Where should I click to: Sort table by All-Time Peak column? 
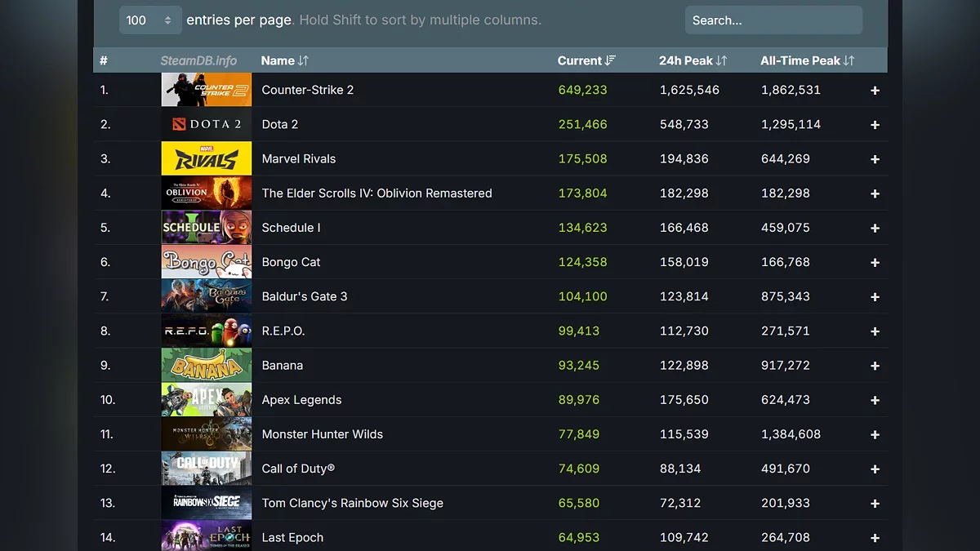807,60
